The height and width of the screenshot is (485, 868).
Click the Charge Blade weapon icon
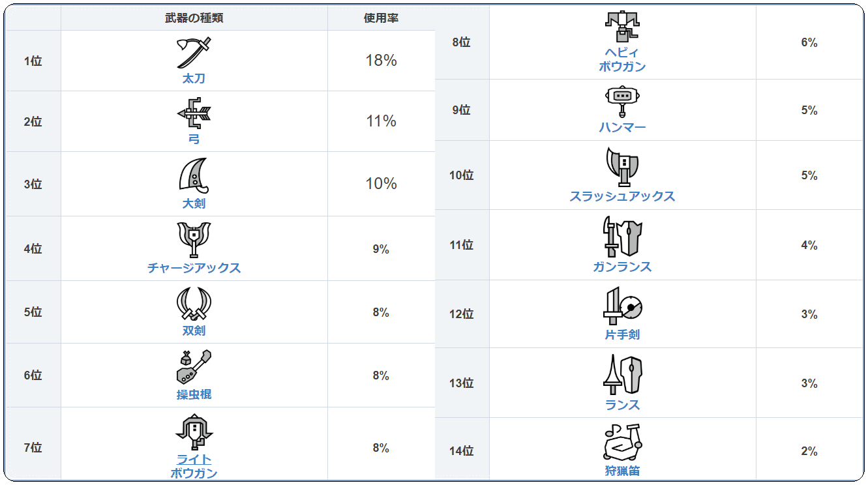pos(194,240)
